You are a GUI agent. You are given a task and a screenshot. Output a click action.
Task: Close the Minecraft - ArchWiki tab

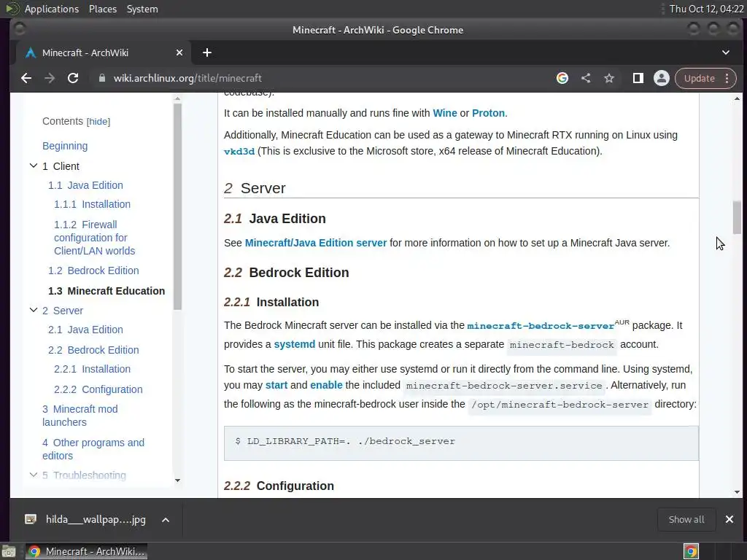(x=179, y=52)
